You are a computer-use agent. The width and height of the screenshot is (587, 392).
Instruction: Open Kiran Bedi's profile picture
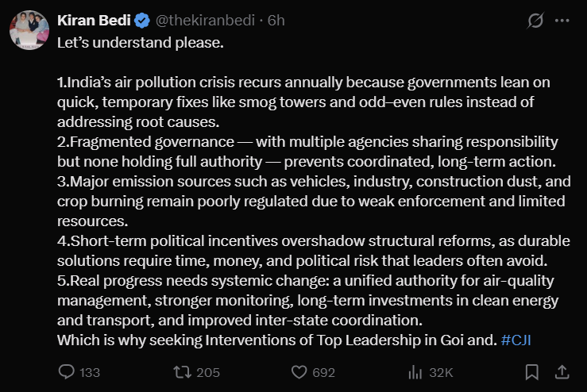pyautogui.click(x=30, y=30)
